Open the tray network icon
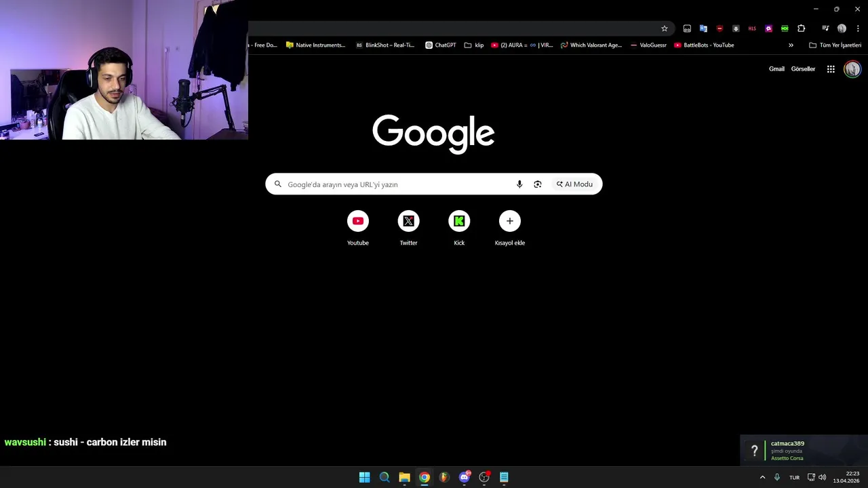 click(811, 477)
